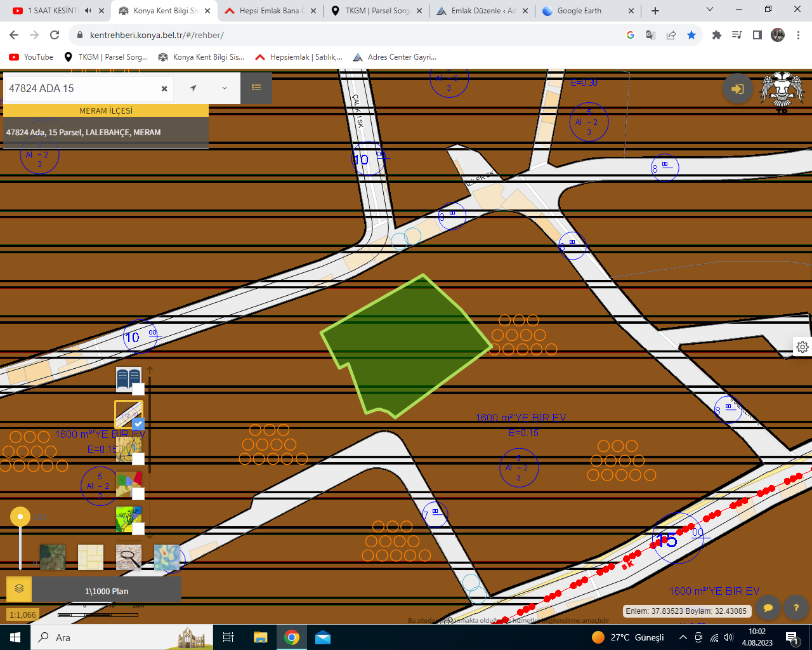Select the satellite imagery basemap thumbnail

tap(53, 557)
